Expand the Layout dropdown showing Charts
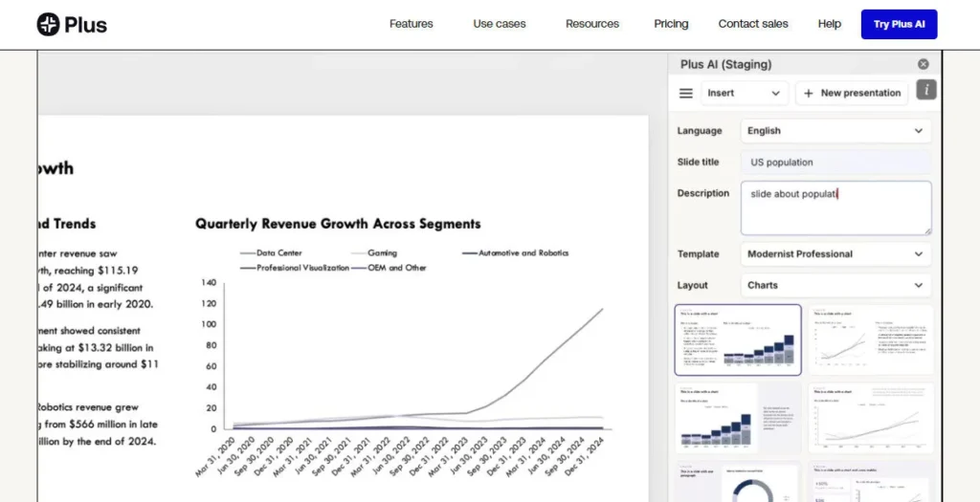 coord(835,285)
